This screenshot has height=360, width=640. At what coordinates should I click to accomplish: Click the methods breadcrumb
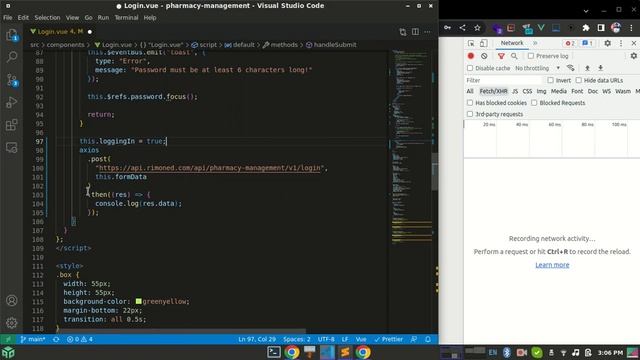284,45
